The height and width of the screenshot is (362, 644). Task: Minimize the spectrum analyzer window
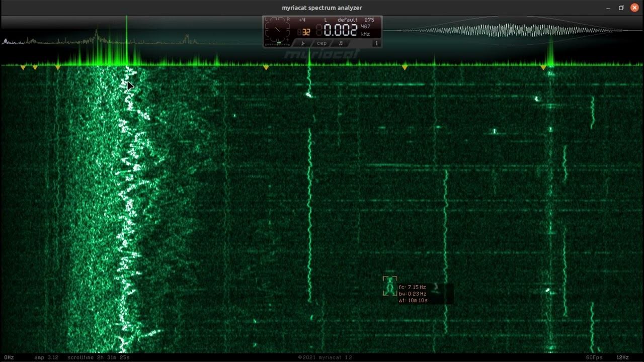tap(608, 8)
